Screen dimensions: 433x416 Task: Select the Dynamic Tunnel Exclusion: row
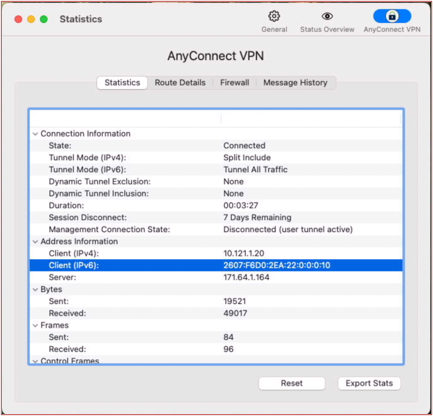pos(216,182)
